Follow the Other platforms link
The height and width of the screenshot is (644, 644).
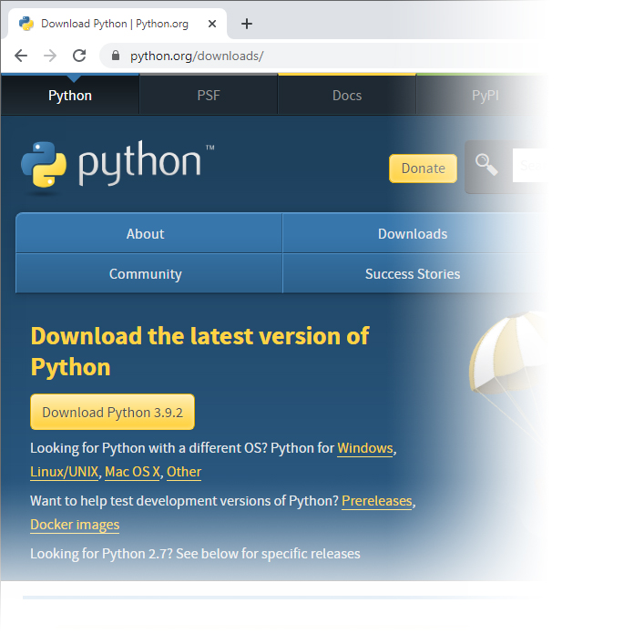[184, 472]
